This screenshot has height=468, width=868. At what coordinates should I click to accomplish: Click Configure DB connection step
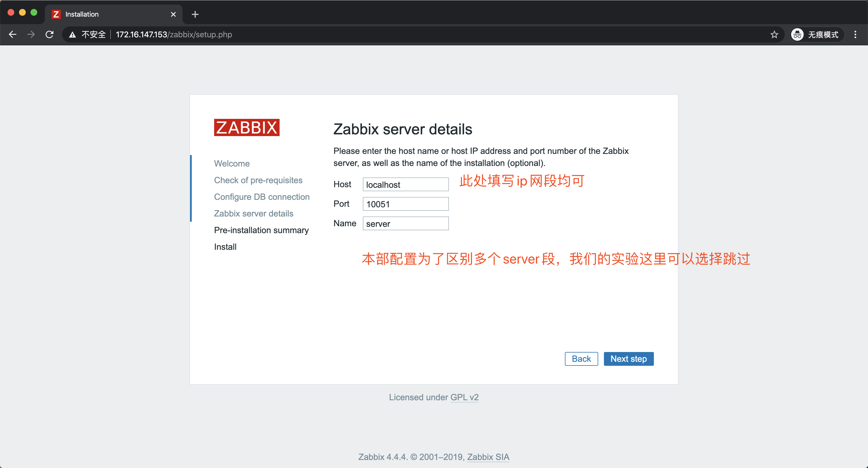(x=261, y=197)
